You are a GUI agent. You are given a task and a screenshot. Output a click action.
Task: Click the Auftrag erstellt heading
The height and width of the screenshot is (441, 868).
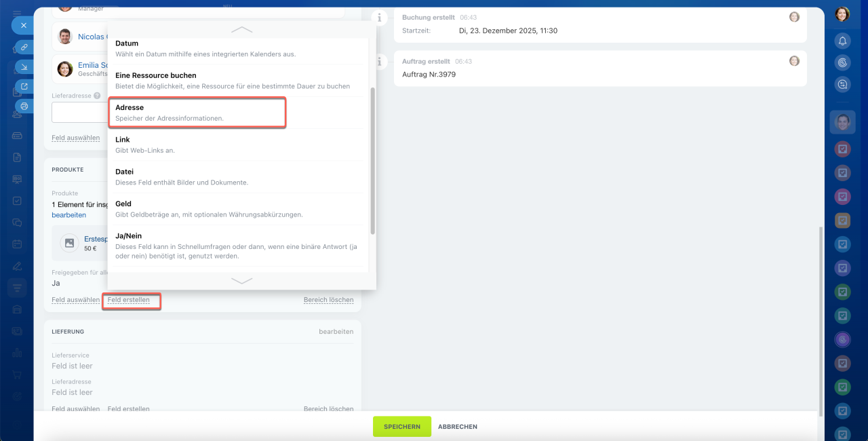click(427, 61)
